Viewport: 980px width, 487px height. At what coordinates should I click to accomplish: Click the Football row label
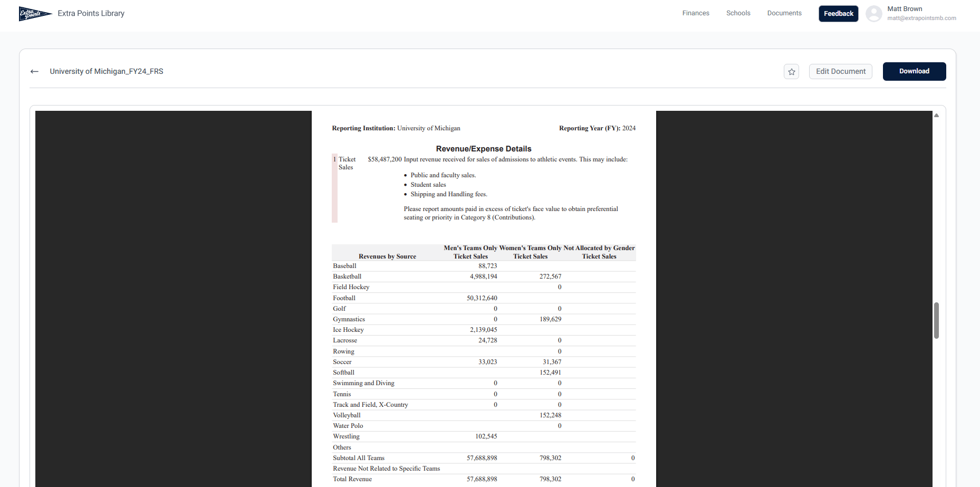344,298
